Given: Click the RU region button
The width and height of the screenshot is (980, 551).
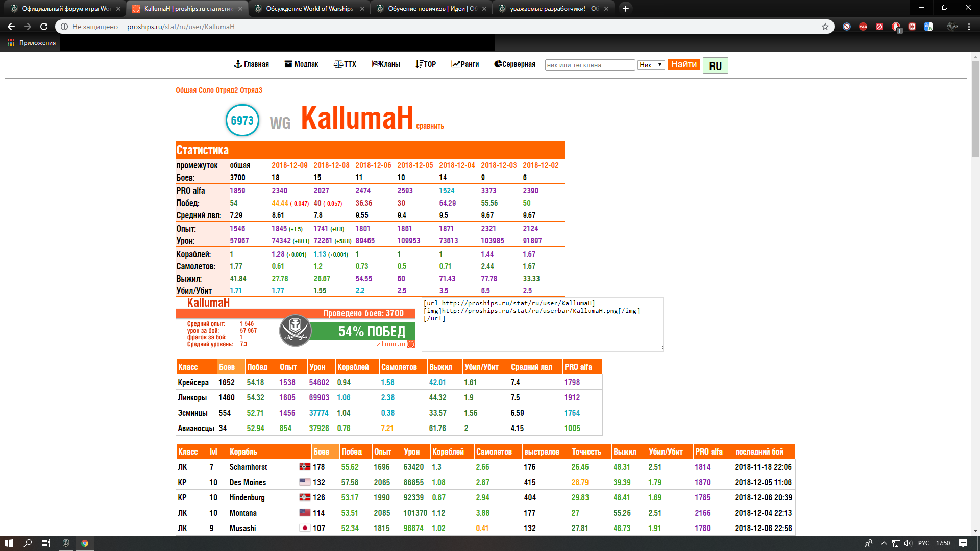Looking at the screenshot, I should pos(716,66).
